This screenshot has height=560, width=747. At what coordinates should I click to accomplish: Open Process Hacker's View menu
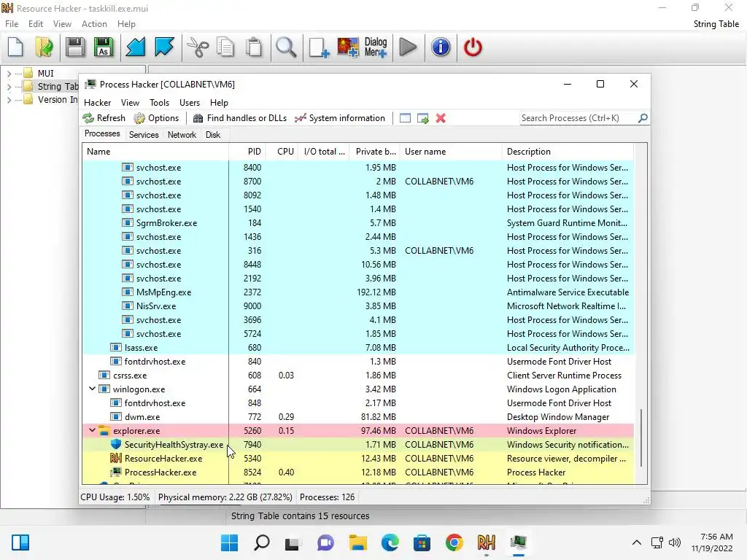[130, 103]
